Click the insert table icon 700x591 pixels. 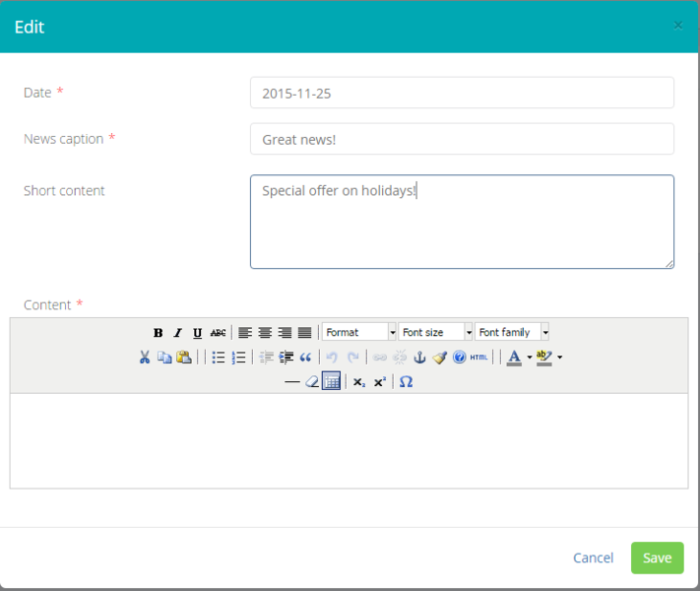tap(332, 382)
